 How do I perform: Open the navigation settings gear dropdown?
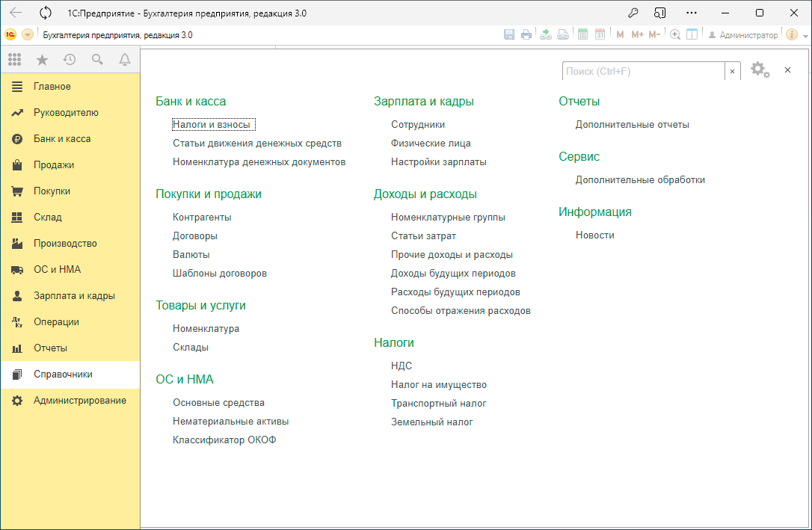click(x=760, y=70)
